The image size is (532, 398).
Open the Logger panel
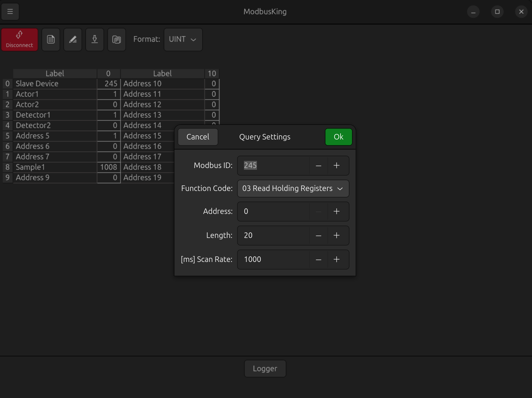pos(265,369)
